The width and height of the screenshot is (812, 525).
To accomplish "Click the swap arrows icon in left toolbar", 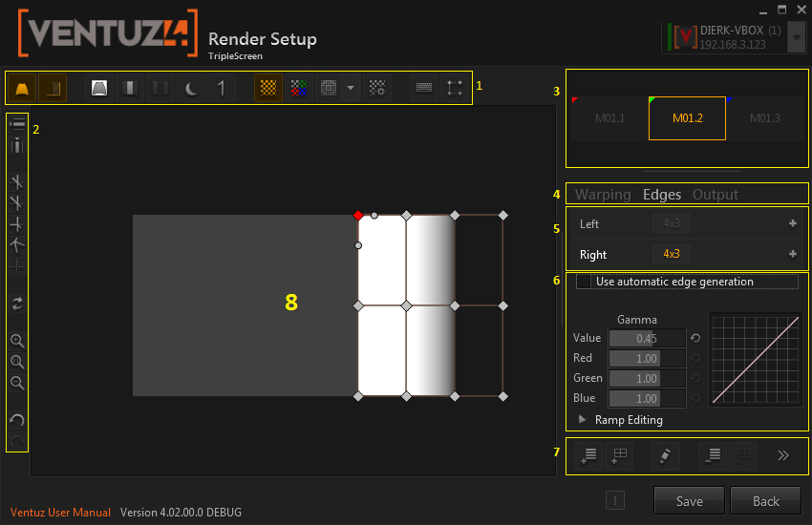I will click(16, 304).
